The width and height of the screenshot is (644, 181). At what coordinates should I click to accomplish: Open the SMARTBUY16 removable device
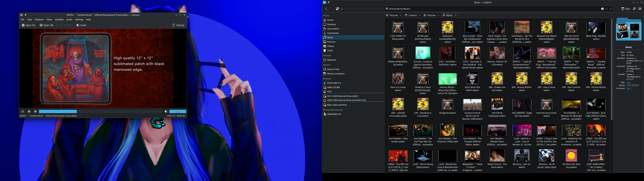[x=334, y=114]
